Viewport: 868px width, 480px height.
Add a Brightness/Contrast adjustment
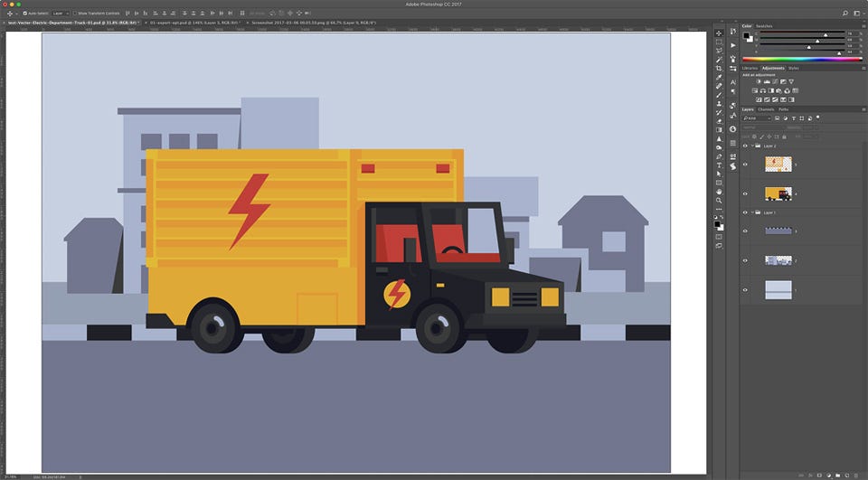tap(759, 81)
